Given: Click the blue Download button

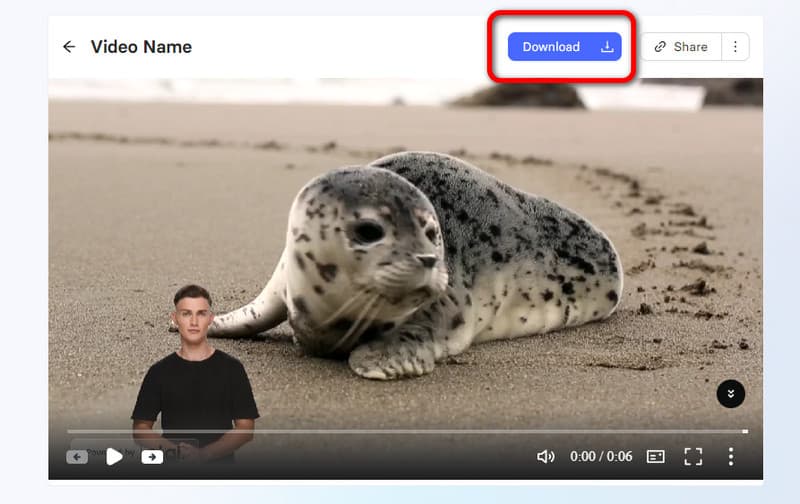Looking at the screenshot, I should [551, 47].
